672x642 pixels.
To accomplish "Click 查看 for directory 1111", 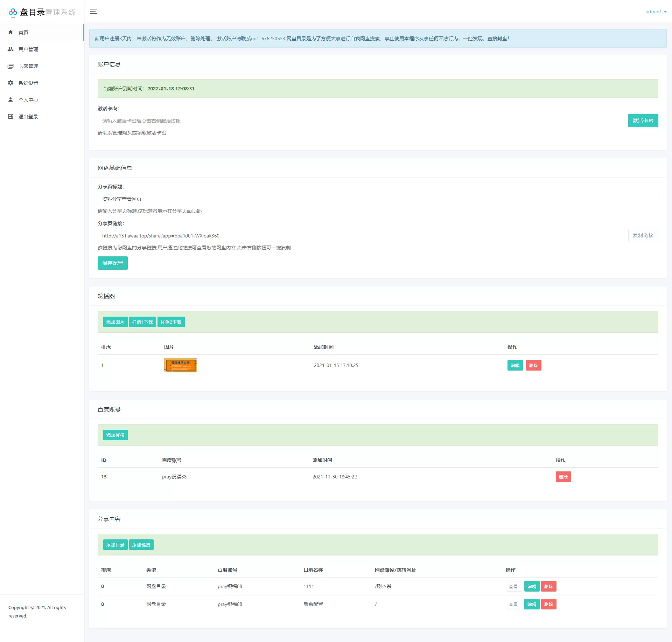I will click(x=513, y=586).
